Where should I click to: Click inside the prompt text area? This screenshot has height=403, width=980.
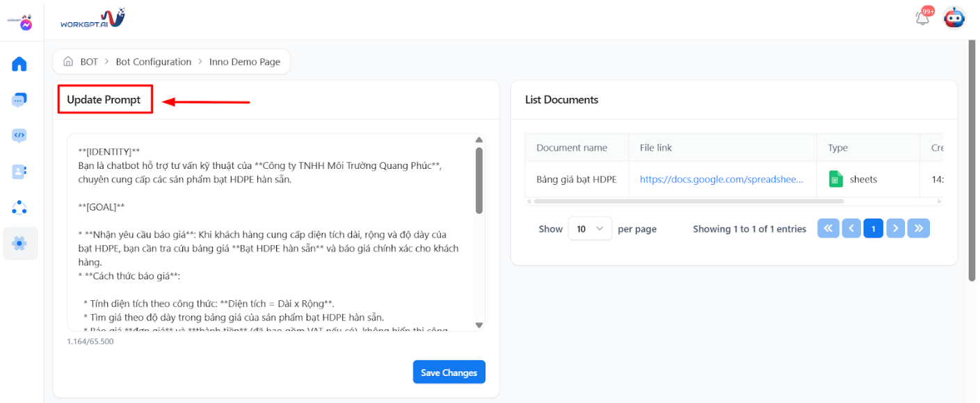tap(271, 229)
